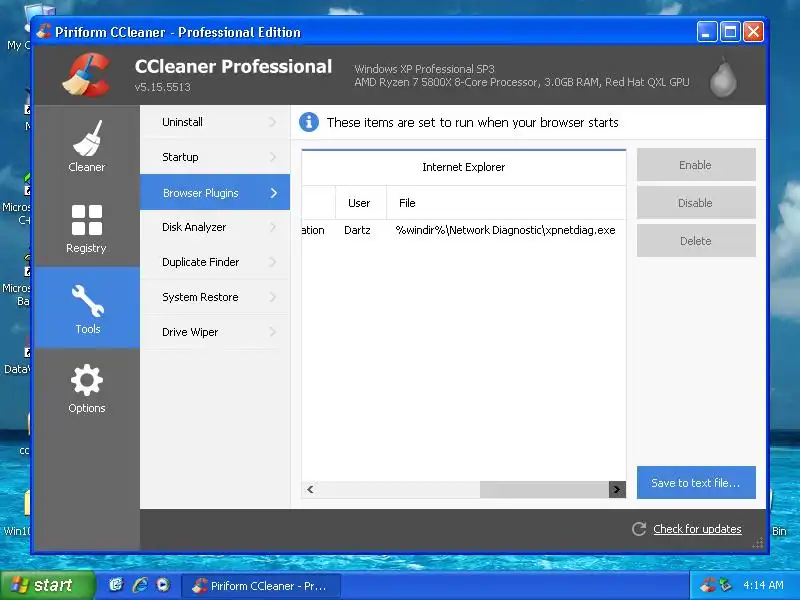Click the CCleaner title bar icon
800x600 pixels.
click(44, 32)
